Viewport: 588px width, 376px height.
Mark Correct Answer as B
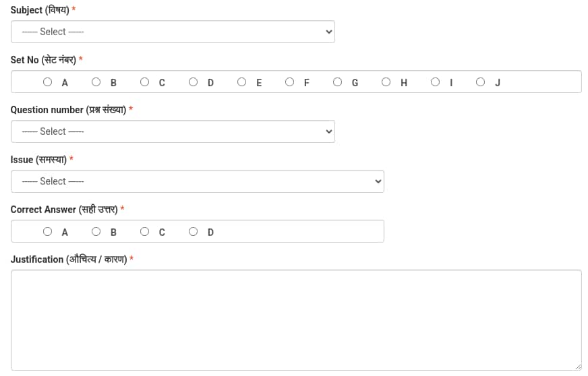pos(96,232)
